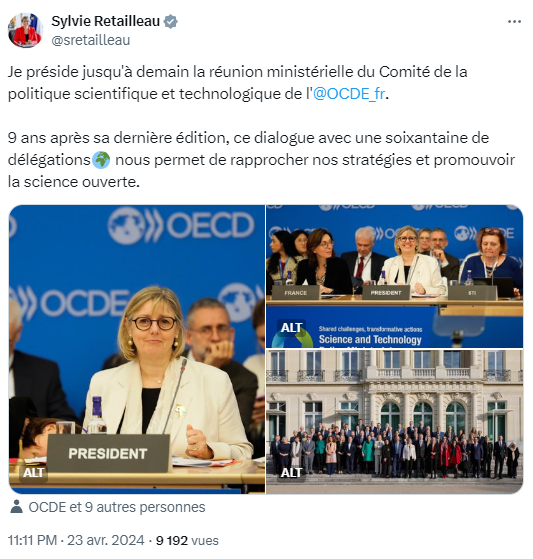Enlarge the large PRESIDENT nameplate photo
Viewport: 533px width, 559px height.
pos(137,349)
